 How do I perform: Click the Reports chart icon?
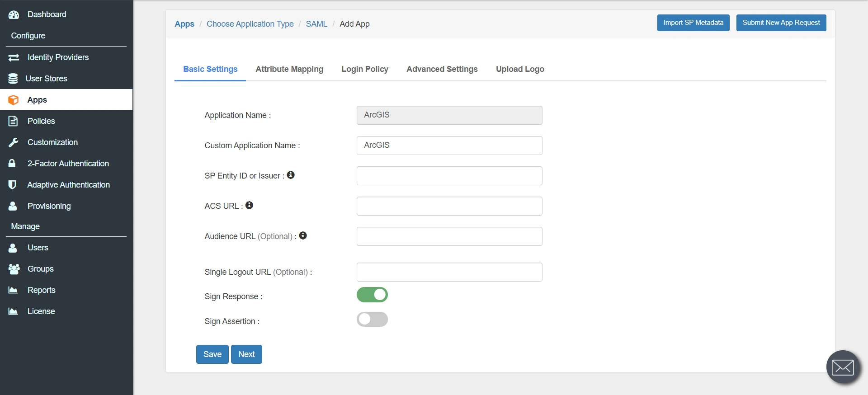tap(13, 290)
